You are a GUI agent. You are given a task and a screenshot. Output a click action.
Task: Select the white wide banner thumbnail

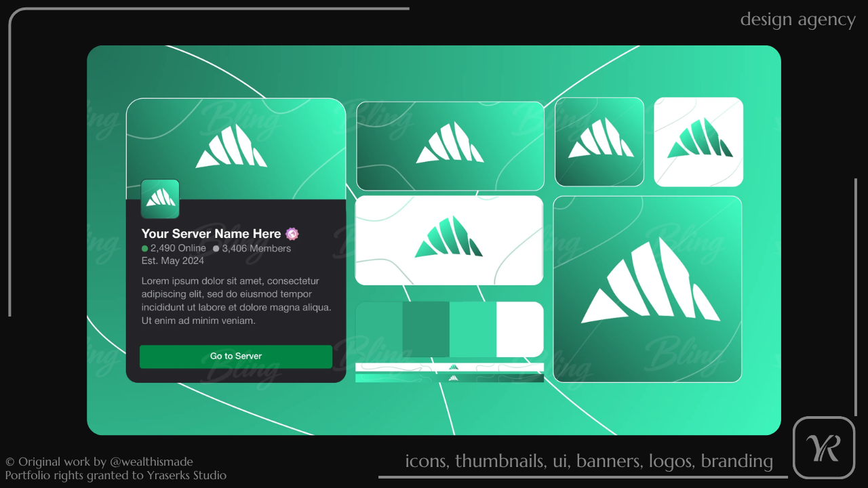click(x=450, y=241)
